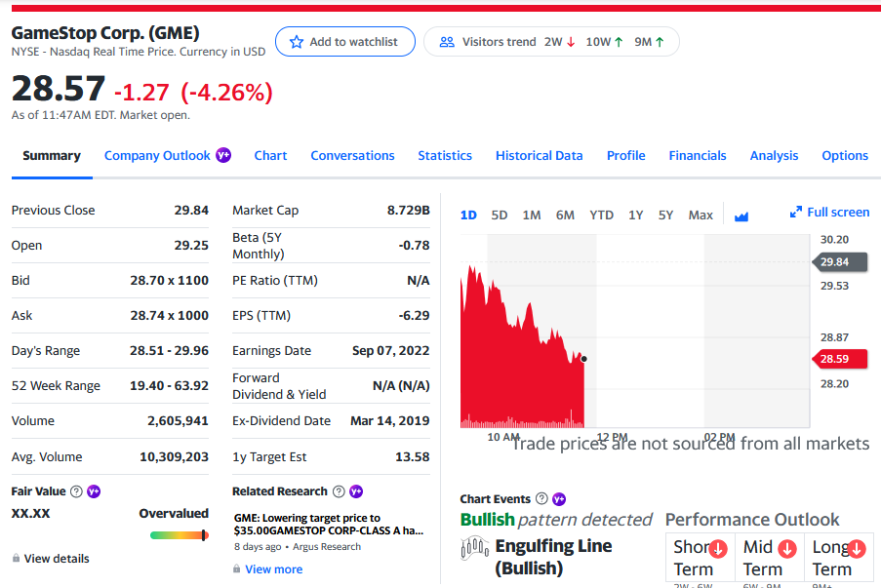The height and width of the screenshot is (588, 881).
Task: Click the Volume value 2,605,941
Action: [x=179, y=420]
